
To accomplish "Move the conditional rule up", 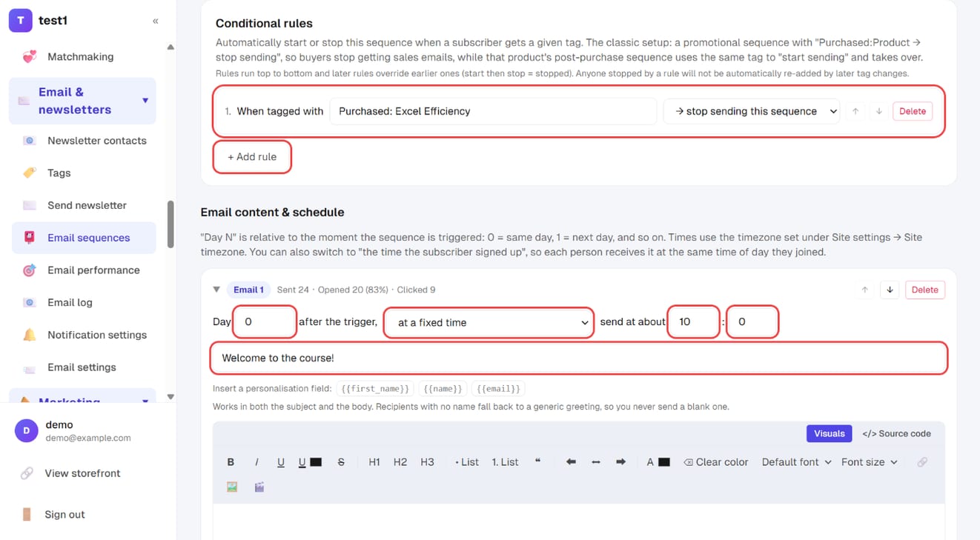I will 855,111.
